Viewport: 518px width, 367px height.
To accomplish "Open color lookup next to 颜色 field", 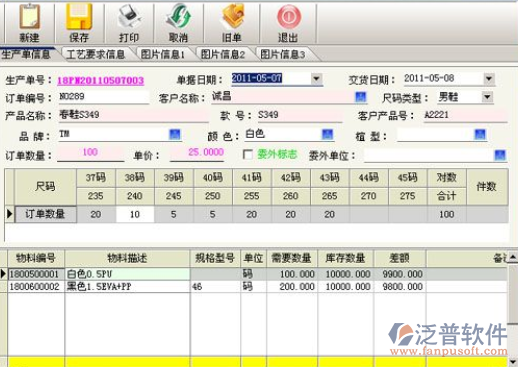I will (x=328, y=134).
